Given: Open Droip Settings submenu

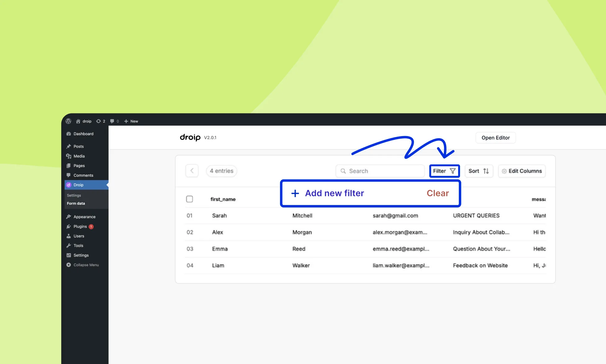Looking at the screenshot, I should tap(74, 195).
